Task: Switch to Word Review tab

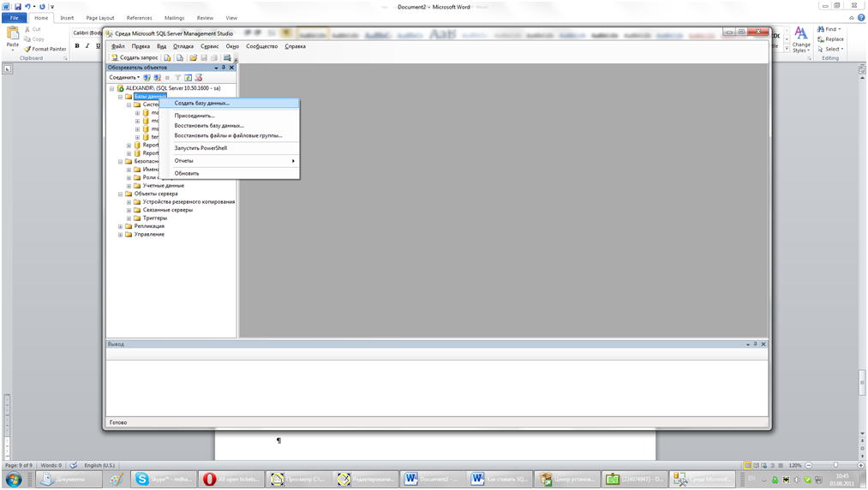Action: point(205,18)
